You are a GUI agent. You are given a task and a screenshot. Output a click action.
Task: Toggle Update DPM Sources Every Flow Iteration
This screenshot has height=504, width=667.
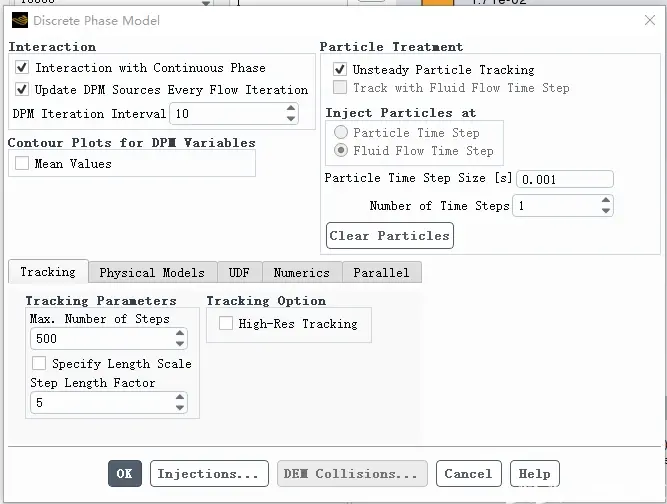point(22,89)
